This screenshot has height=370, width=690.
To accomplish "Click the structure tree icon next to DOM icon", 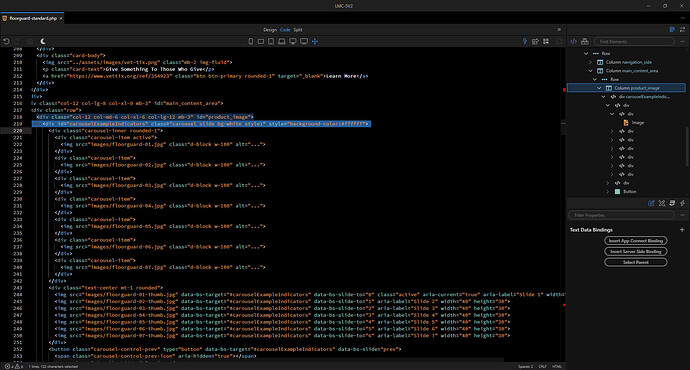I will (585, 41).
